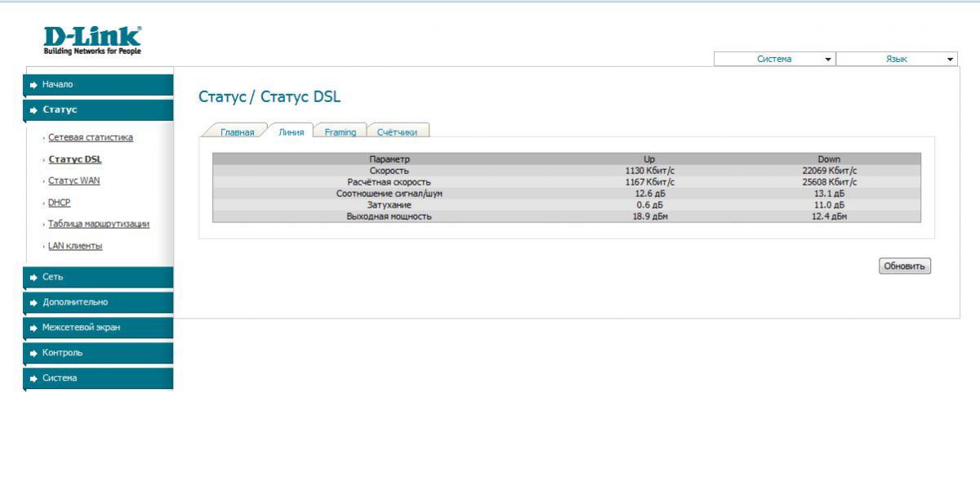This screenshot has width=980, height=478.
Task: Go to Статус WAN page
Action: point(73,181)
